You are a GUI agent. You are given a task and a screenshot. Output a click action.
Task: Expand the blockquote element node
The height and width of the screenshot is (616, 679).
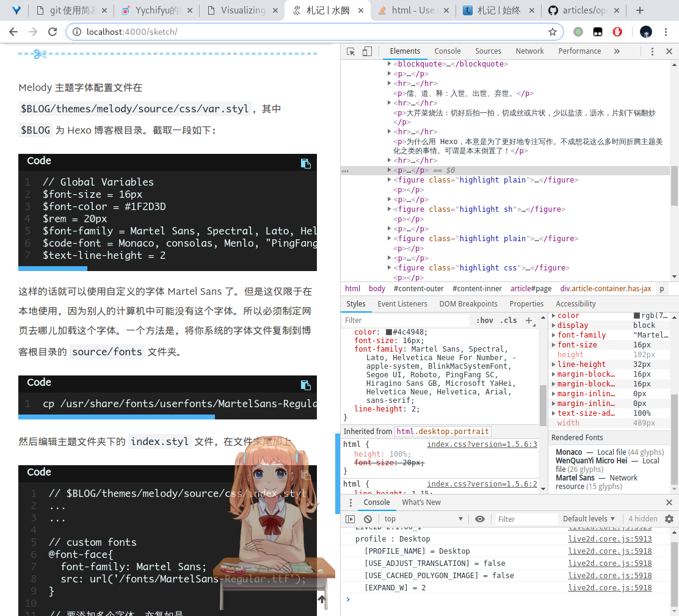(x=390, y=63)
